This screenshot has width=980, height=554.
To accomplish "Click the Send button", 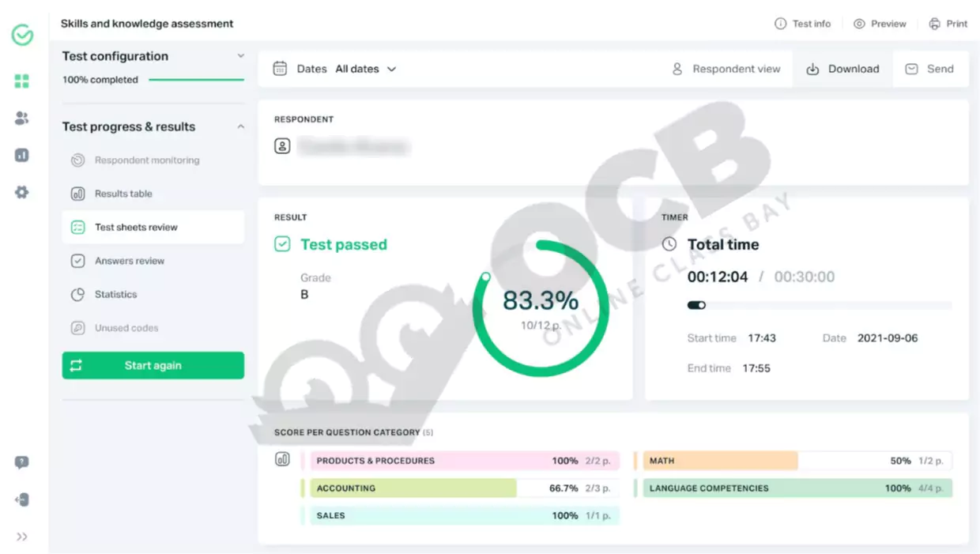I will 930,69.
